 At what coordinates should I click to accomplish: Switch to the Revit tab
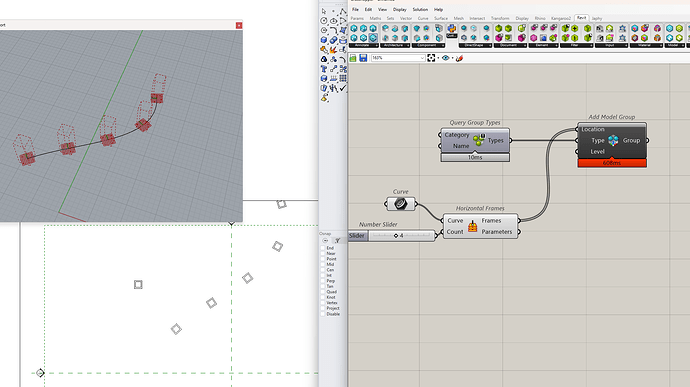[x=582, y=18]
